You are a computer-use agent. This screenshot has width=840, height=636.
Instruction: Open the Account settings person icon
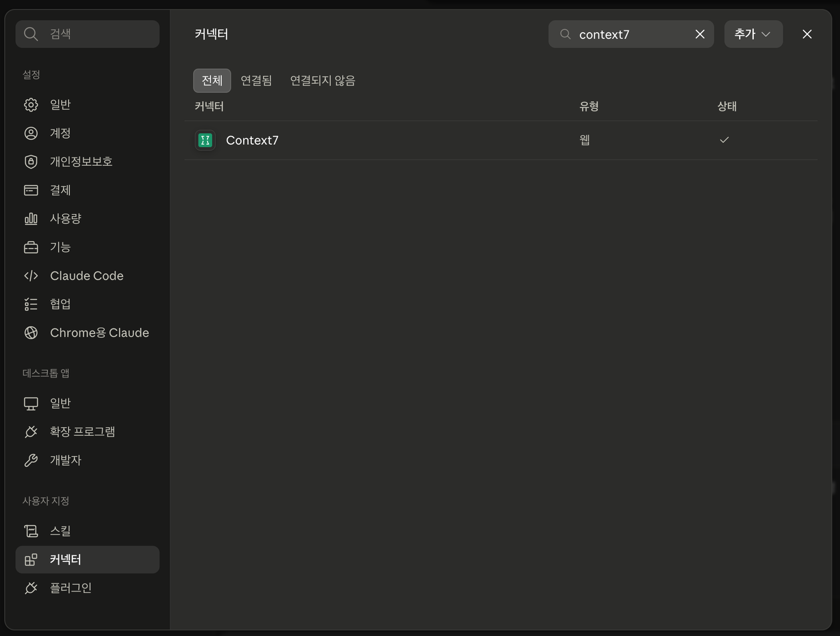click(x=31, y=133)
